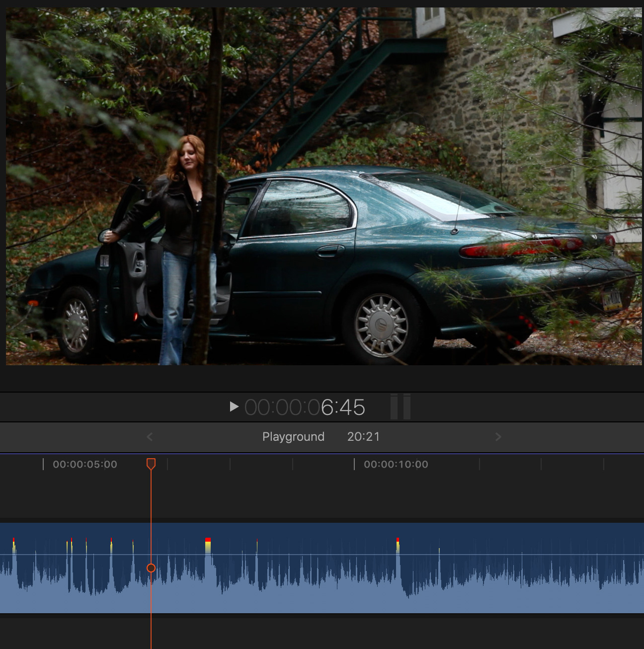The width and height of the screenshot is (644, 649).
Task: Select the audio waveform clip in the timeline
Action: pos(322,568)
